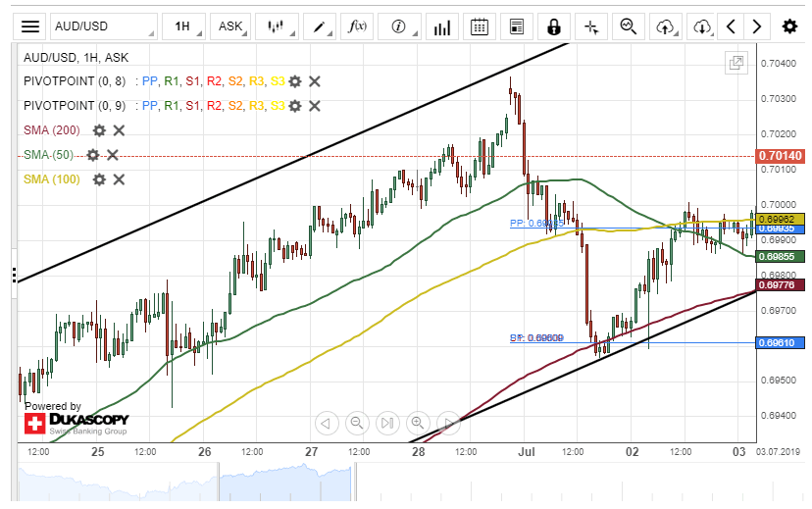This screenshot has width=812, height=509.
Task: Open the hamburger main menu
Action: pos(30,26)
